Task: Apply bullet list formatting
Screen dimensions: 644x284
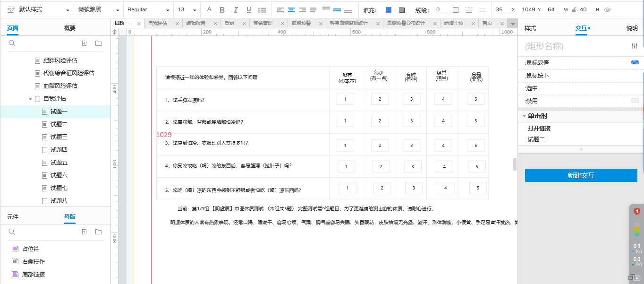Action: click(262, 10)
